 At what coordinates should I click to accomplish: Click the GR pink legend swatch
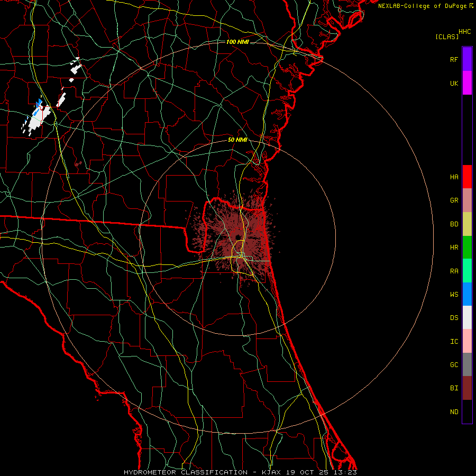[467, 200]
